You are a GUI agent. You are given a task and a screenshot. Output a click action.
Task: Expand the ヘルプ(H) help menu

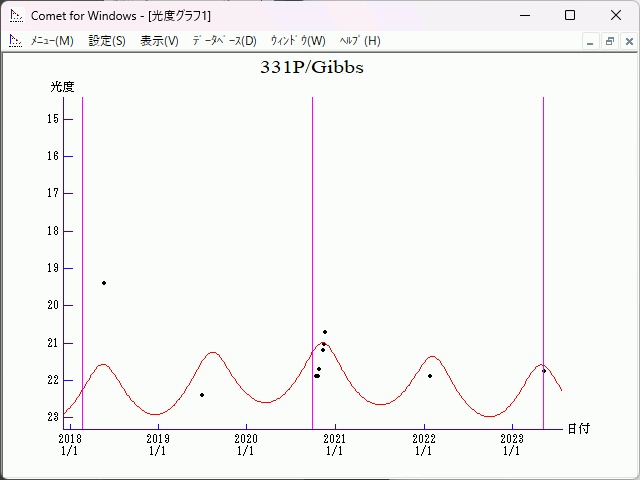click(x=359, y=41)
